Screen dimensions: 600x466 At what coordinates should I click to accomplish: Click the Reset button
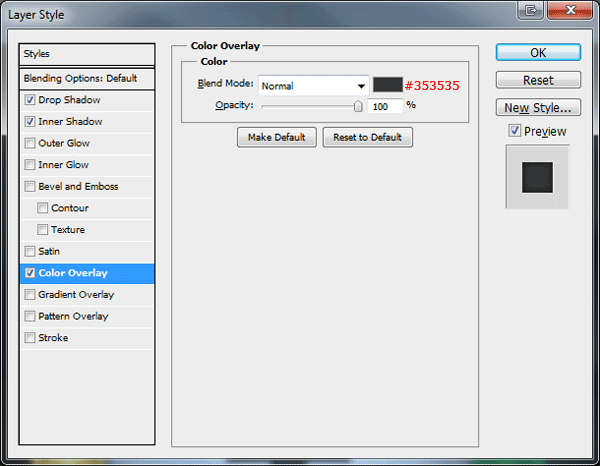(x=538, y=80)
